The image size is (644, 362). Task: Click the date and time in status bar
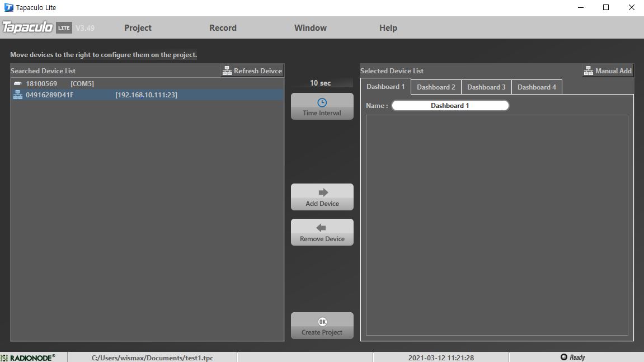(441, 358)
